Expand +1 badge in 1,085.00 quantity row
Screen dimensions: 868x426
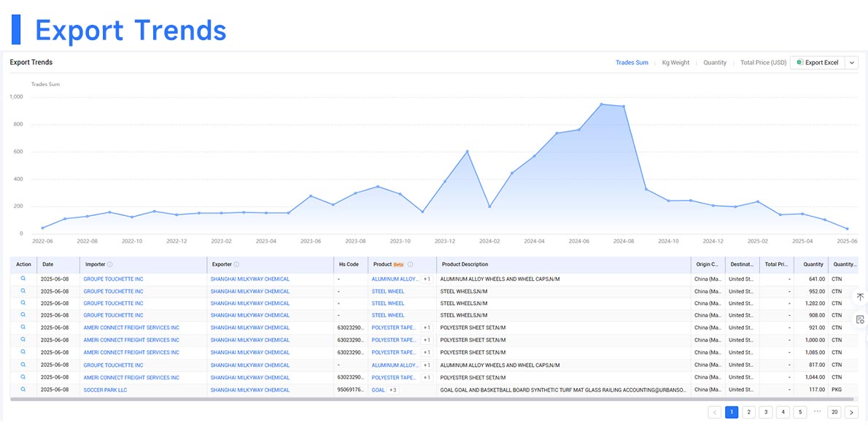tap(427, 352)
